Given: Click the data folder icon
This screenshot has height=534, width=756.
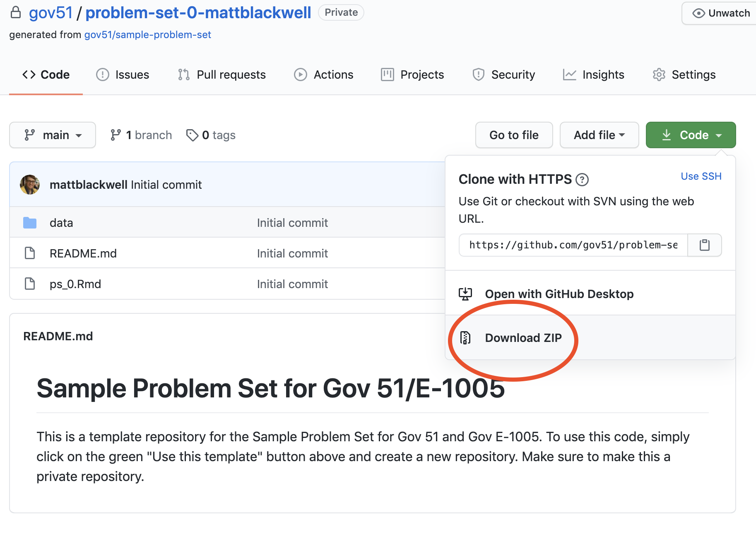Looking at the screenshot, I should [30, 223].
